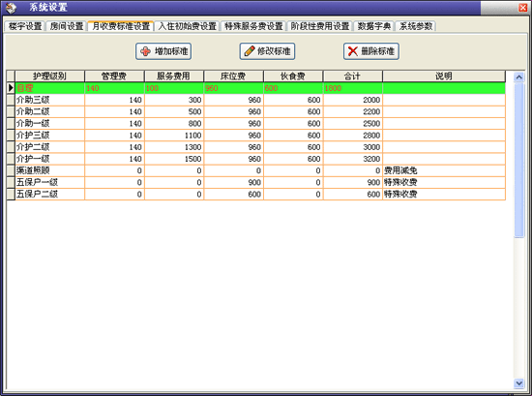Click the app icon in title bar
Image resolution: width=532 pixels, height=396 pixels.
pyautogui.click(x=12, y=8)
